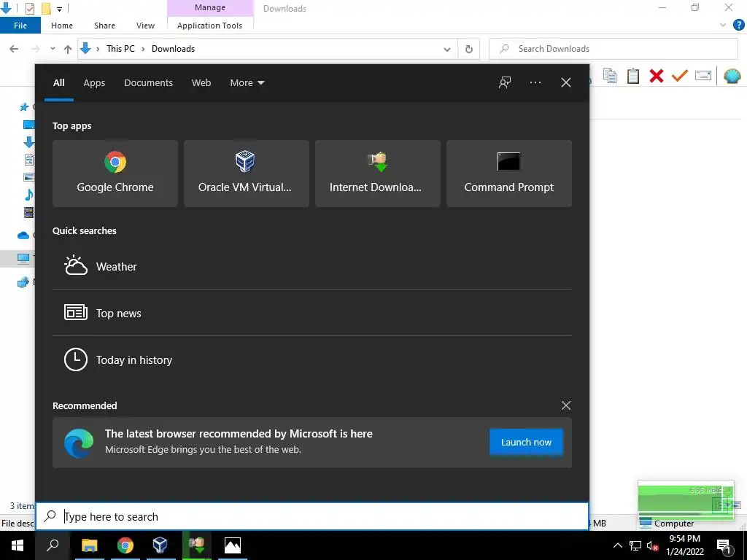Viewport: 747px width, 560px height.
Task: Click the Copy toolbar icon
Action: tap(610, 76)
